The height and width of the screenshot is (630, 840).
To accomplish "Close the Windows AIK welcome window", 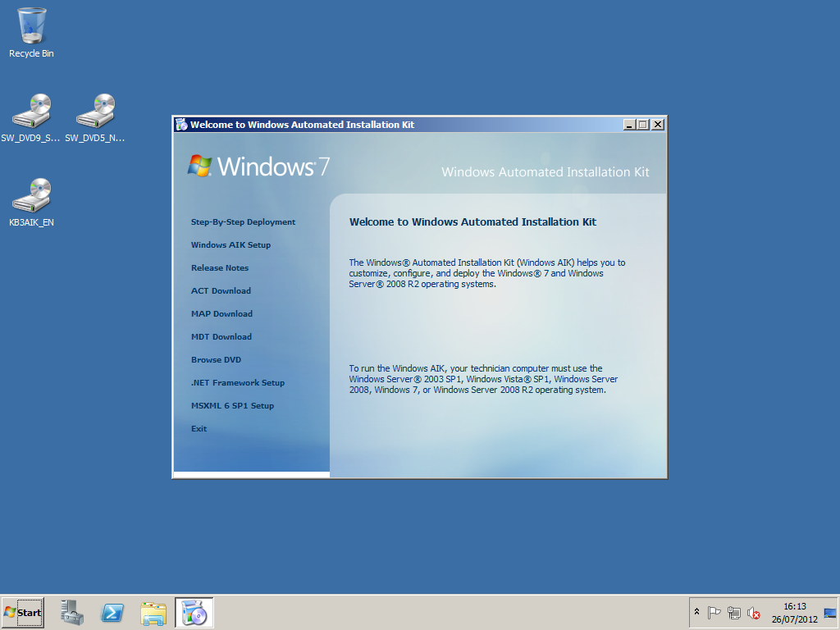I will click(658, 125).
